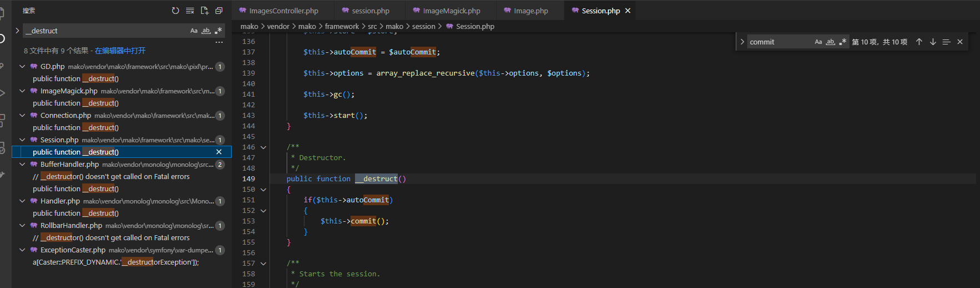Fold the __destruct function at line 149
This screenshot has height=288, width=980.
tap(263, 190)
